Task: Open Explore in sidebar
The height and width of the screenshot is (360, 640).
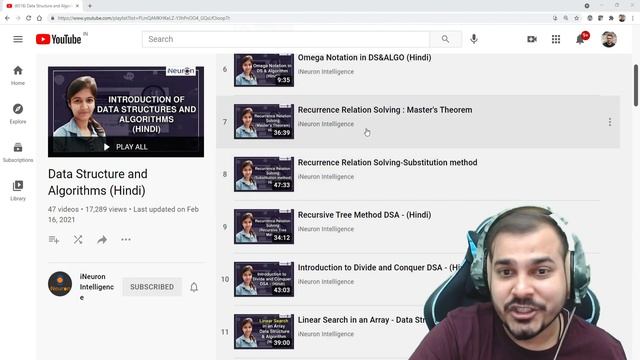Action: (18, 113)
